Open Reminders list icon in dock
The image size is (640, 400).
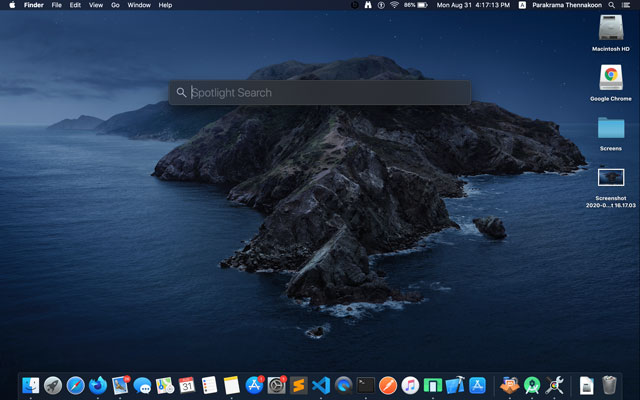tap(209, 385)
